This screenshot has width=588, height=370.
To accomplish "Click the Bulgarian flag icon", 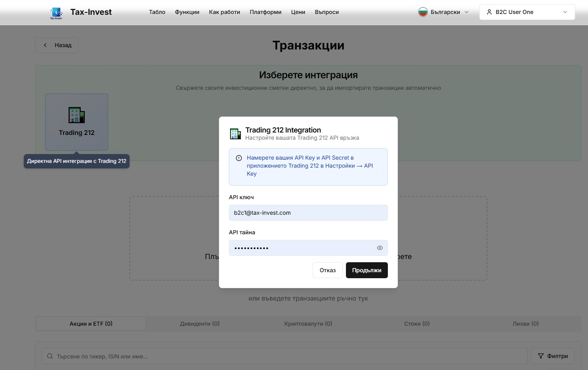I will click(x=423, y=12).
